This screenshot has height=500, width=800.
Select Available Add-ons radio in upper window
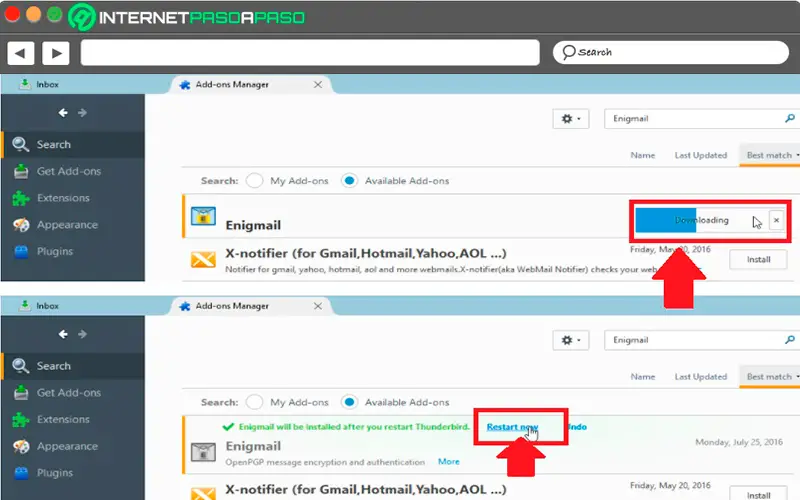349,181
